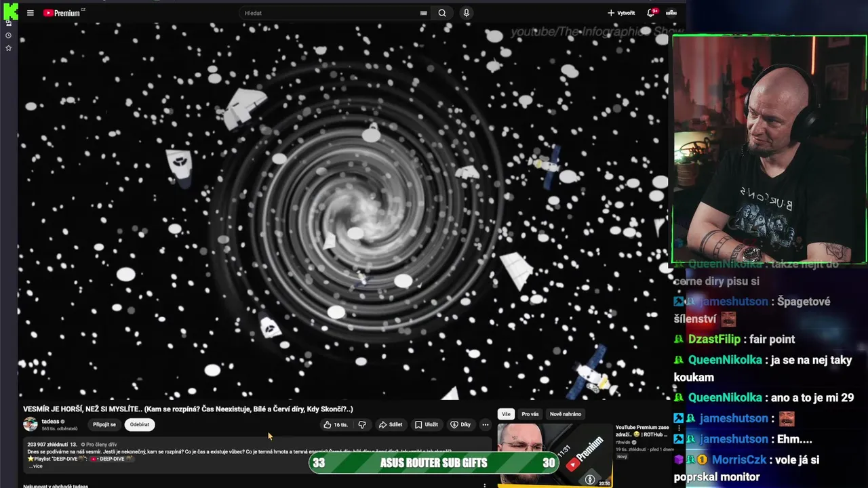
Task: Open the star favorites icon in sidebar
Action: (8, 48)
